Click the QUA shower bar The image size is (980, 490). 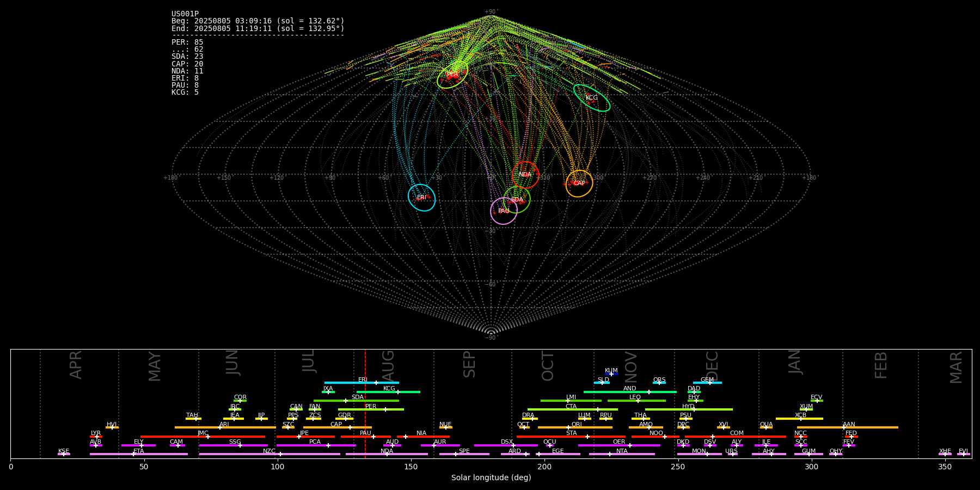766,427
